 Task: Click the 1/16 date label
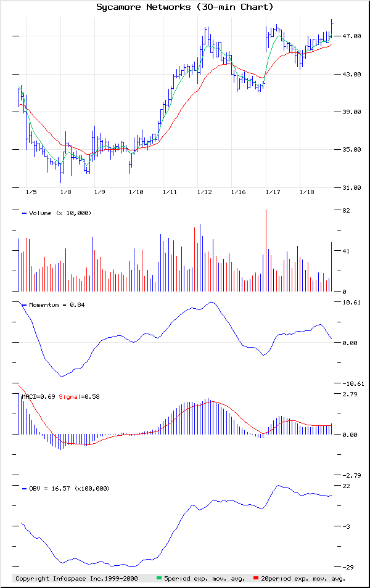[x=238, y=192]
